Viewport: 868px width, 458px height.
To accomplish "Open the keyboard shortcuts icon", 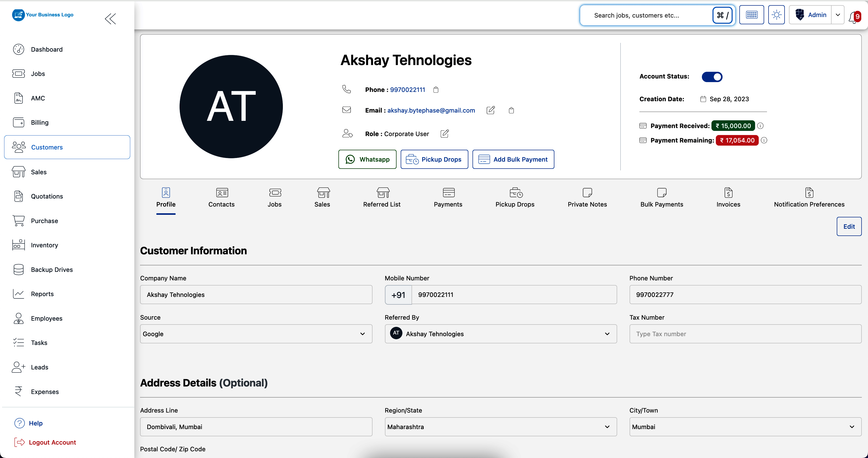I will point(751,15).
